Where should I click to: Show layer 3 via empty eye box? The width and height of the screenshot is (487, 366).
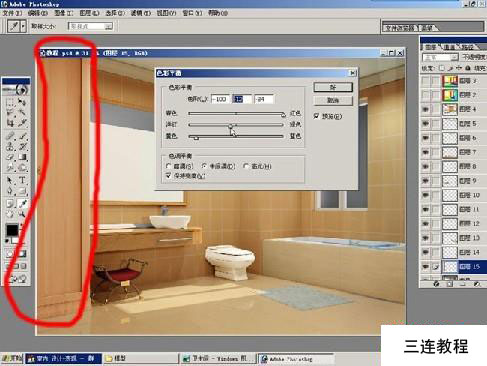click(x=426, y=81)
